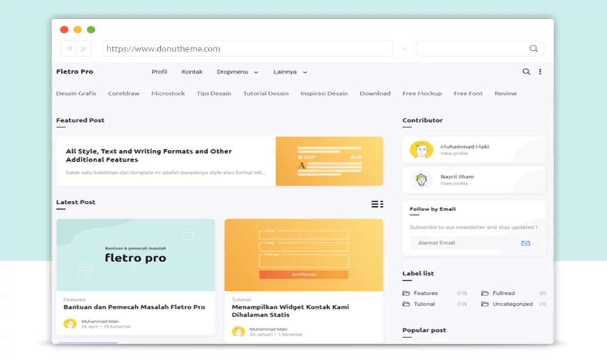Open the Review category
The width and height of the screenshot is (607, 364).
[506, 93]
